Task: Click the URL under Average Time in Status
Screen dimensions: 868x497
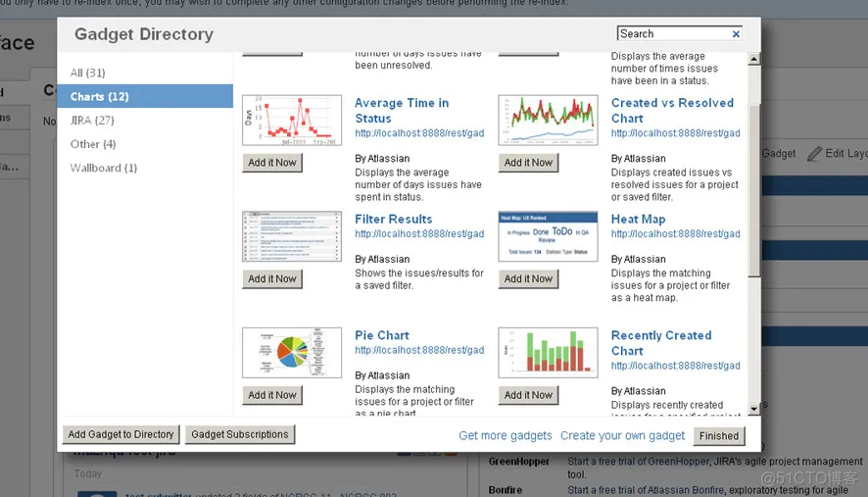Action: point(419,133)
